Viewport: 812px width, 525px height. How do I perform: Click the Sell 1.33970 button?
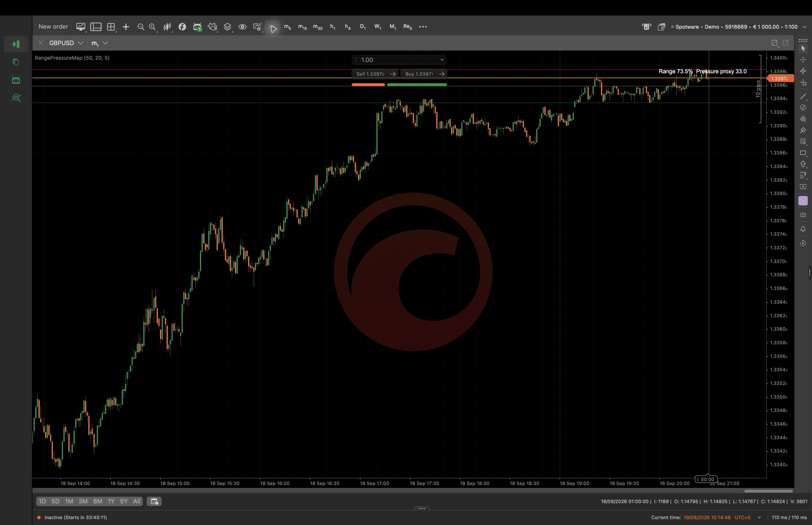tap(375, 74)
